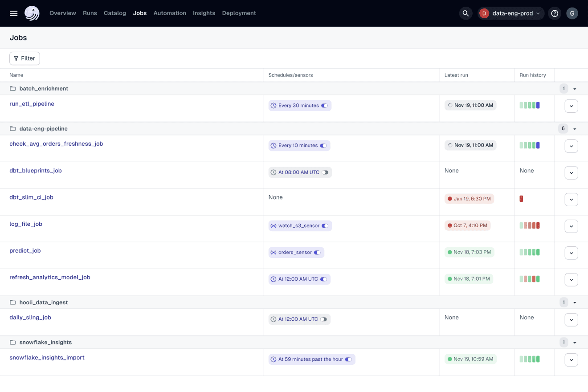Enable the dbt_blueprints_job 08:00 AM schedule toggle

pos(325,172)
